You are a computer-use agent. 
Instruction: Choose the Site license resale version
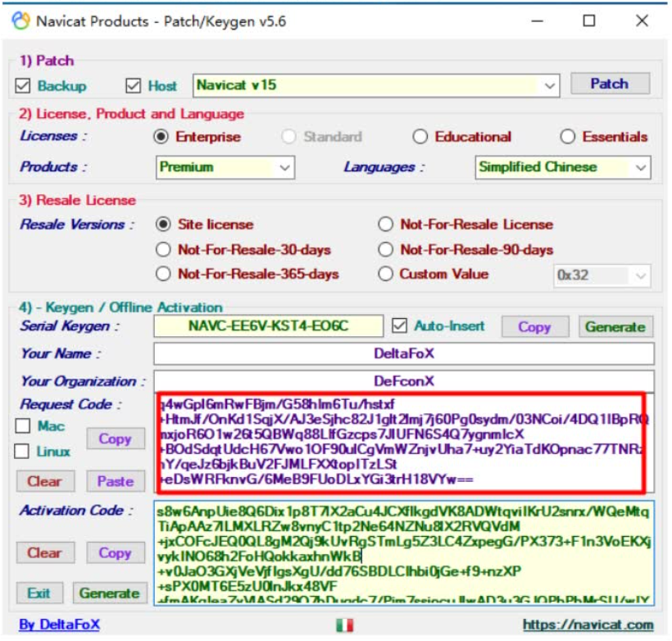pyautogui.click(x=163, y=225)
